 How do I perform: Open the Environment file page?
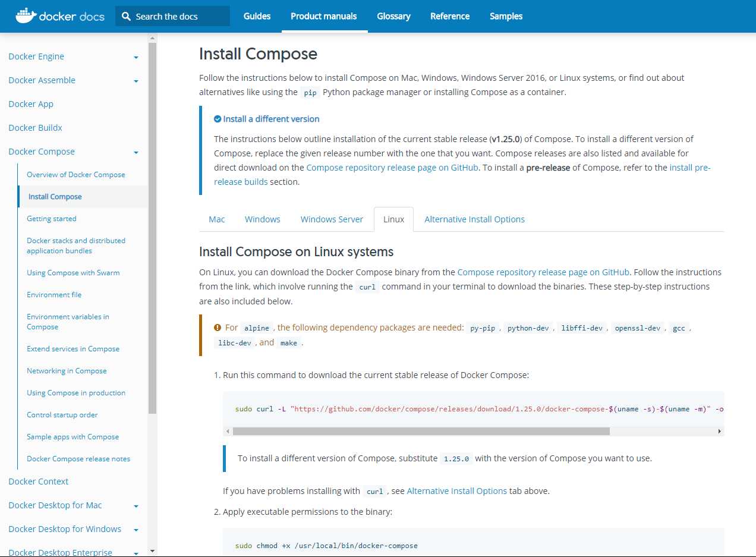pyautogui.click(x=54, y=295)
